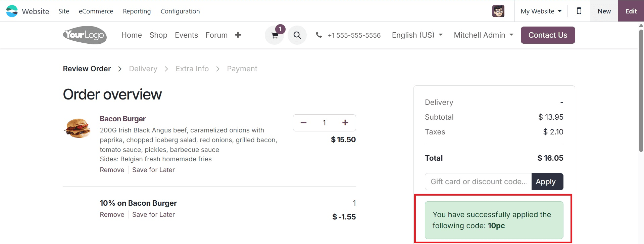Decrease Bacon Burger quantity
This screenshot has height=244, width=644.
(303, 123)
